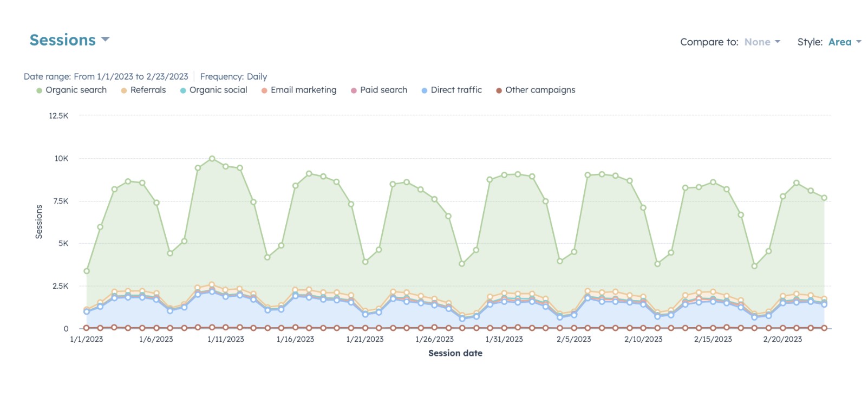Click the 1/16/2023 x-axis date label
868x403 pixels.
pos(295,340)
